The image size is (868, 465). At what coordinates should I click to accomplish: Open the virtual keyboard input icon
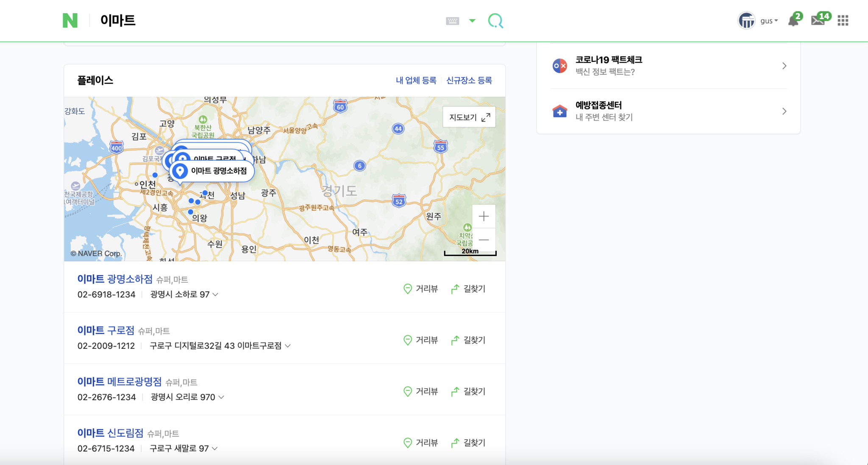pyautogui.click(x=452, y=21)
